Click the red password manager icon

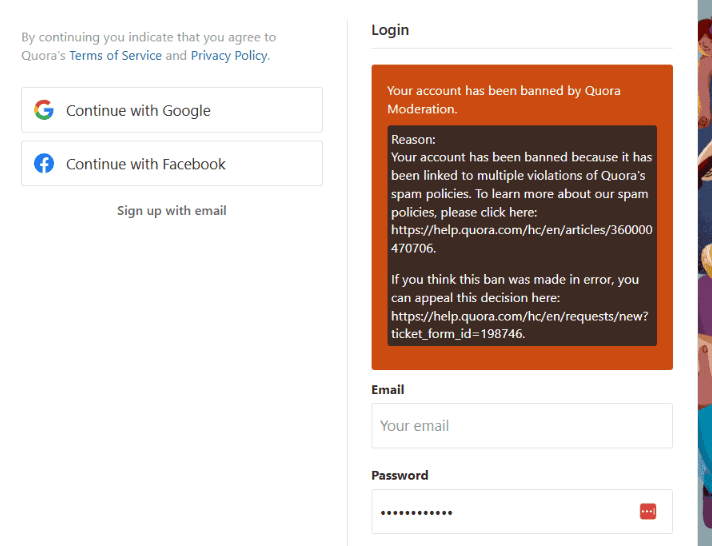click(x=648, y=511)
